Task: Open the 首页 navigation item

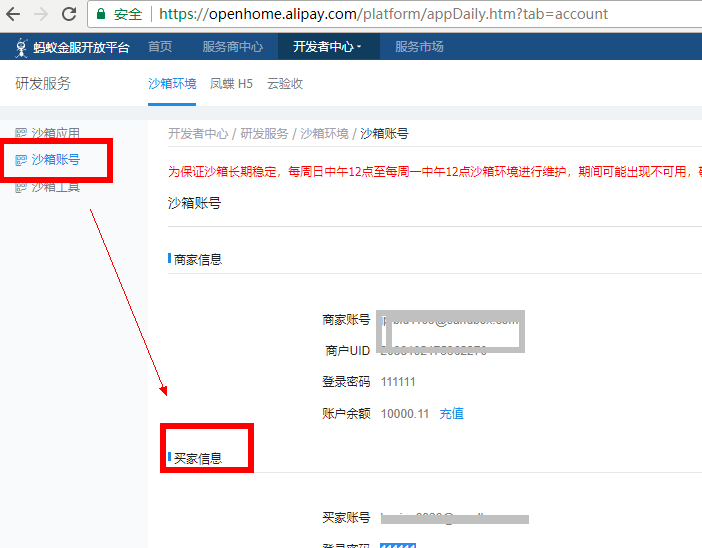Action: [160, 47]
